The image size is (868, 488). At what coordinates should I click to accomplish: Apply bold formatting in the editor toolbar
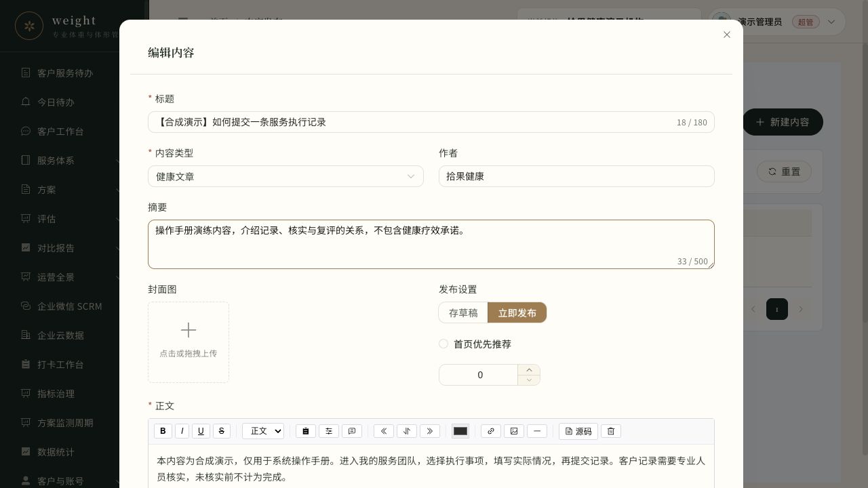(x=163, y=431)
